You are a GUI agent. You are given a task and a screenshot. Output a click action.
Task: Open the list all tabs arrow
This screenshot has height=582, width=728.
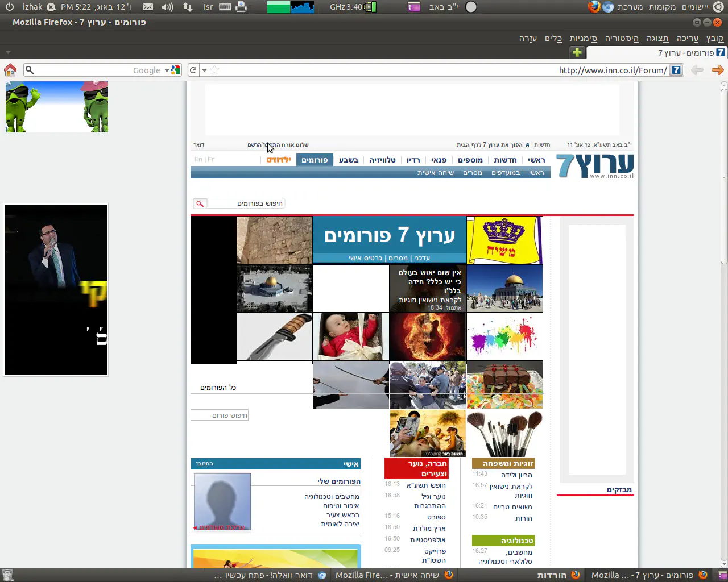click(x=8, y=52)
